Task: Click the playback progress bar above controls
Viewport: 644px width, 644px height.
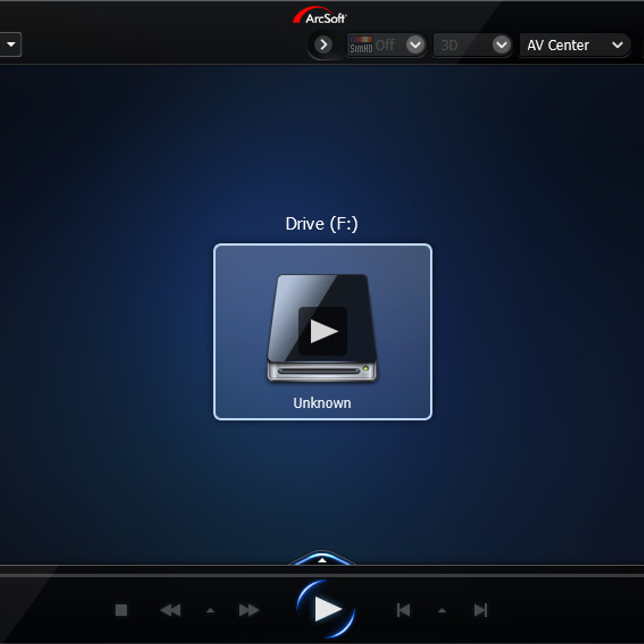Action: coord(322,575)
